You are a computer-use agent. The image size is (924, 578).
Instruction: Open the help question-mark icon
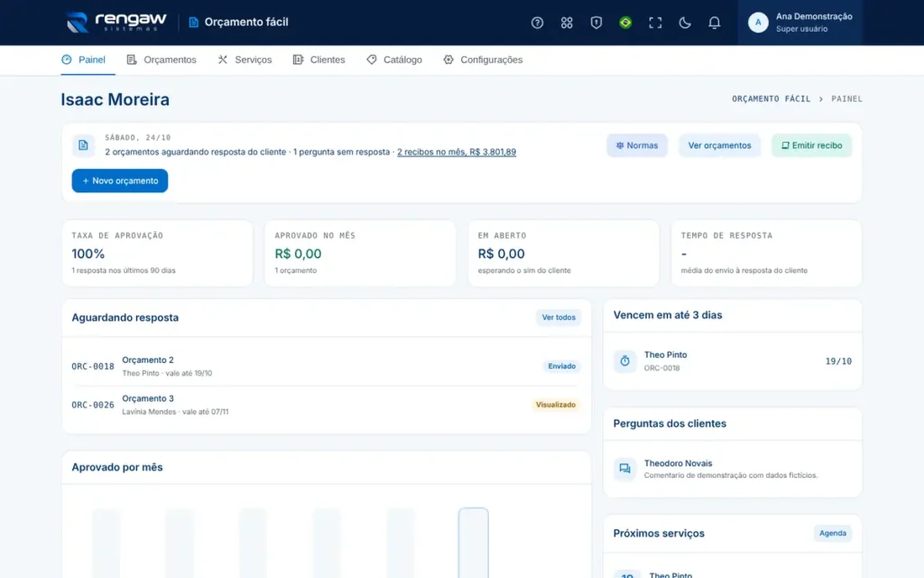(537, 23)
